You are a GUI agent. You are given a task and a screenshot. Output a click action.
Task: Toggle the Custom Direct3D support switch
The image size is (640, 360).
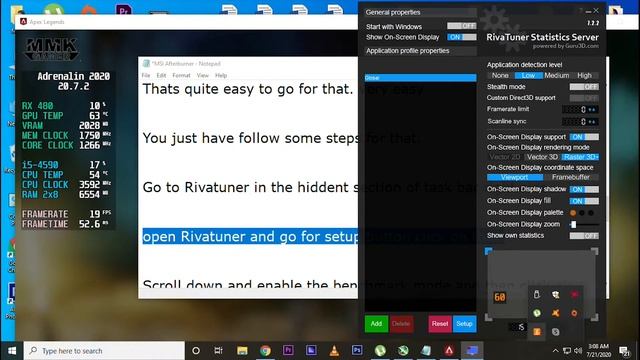(x=584, y=98)
